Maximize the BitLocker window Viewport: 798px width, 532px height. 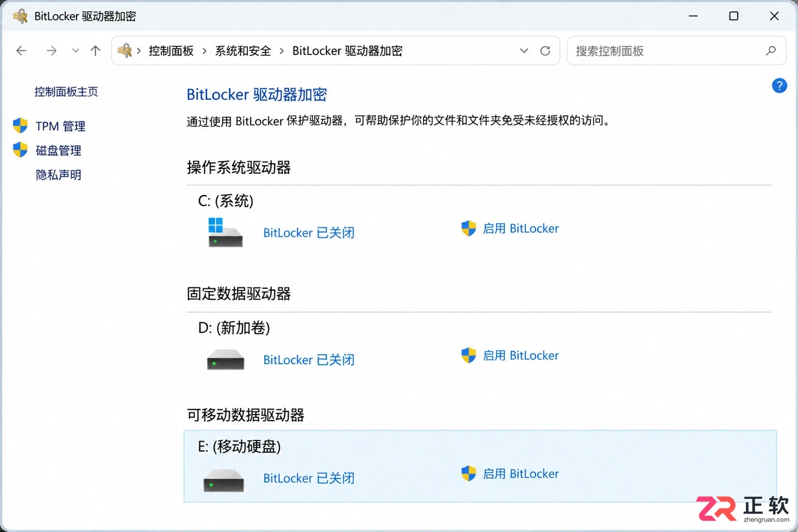pyautogui.click(x=734, y=16)
